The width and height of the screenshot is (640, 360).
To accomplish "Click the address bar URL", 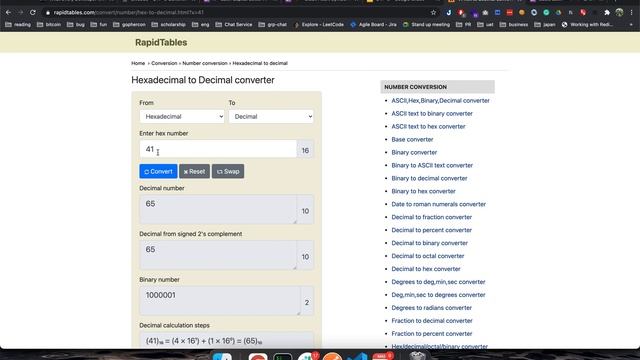I will pyautogui.click(x=129, y=13).
